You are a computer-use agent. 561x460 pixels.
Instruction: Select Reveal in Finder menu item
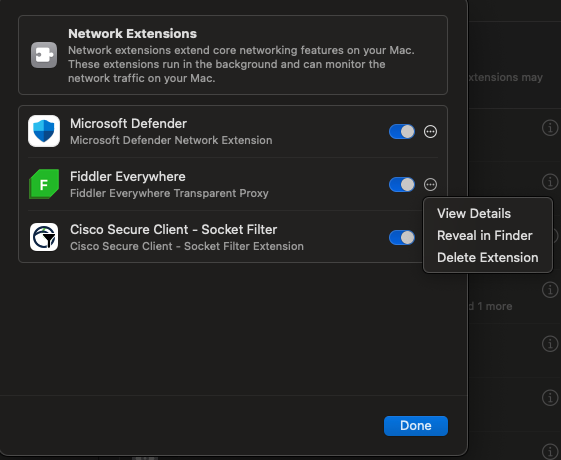tap(484, 235)
